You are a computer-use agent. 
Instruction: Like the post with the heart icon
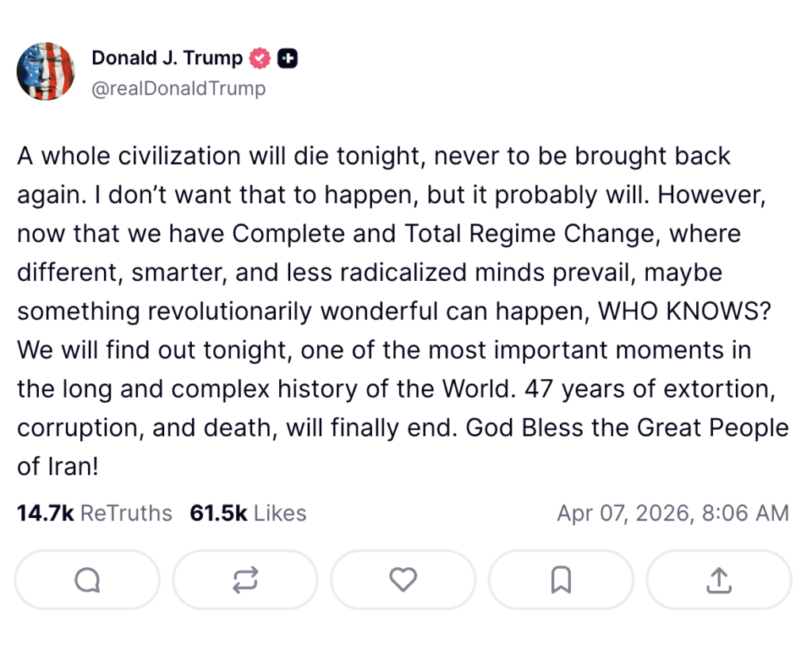403,581
